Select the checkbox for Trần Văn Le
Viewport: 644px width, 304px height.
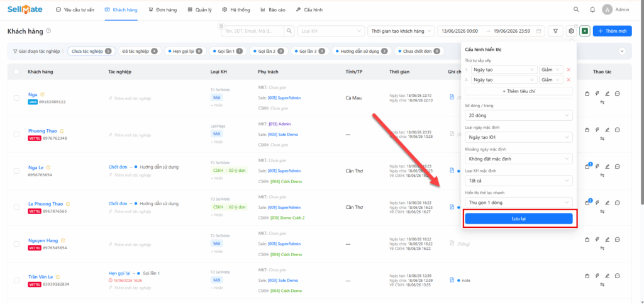point(16,280)
